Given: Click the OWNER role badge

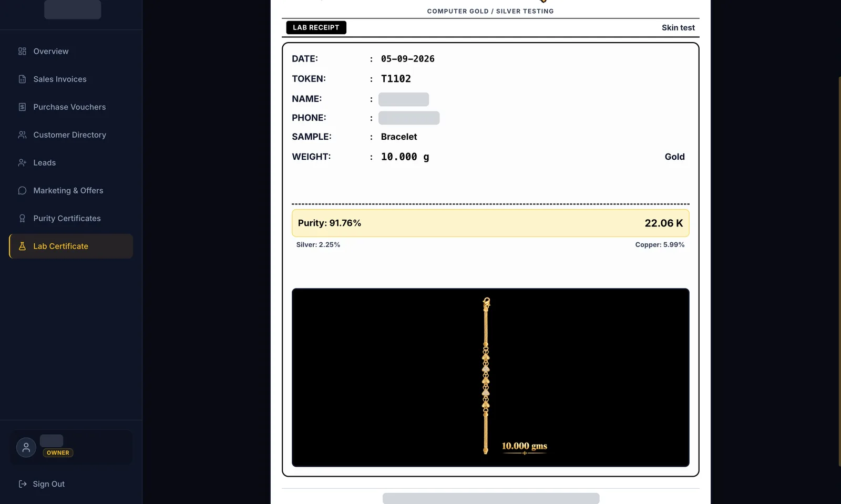Looking at the screenshot, I should coord(58,453).
